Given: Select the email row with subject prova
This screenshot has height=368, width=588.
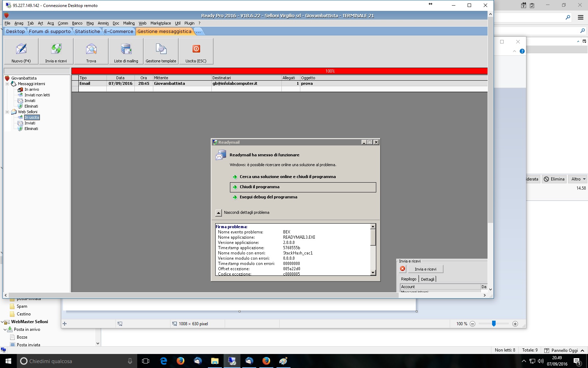Looking at the screenshot, I should (279, 83).
